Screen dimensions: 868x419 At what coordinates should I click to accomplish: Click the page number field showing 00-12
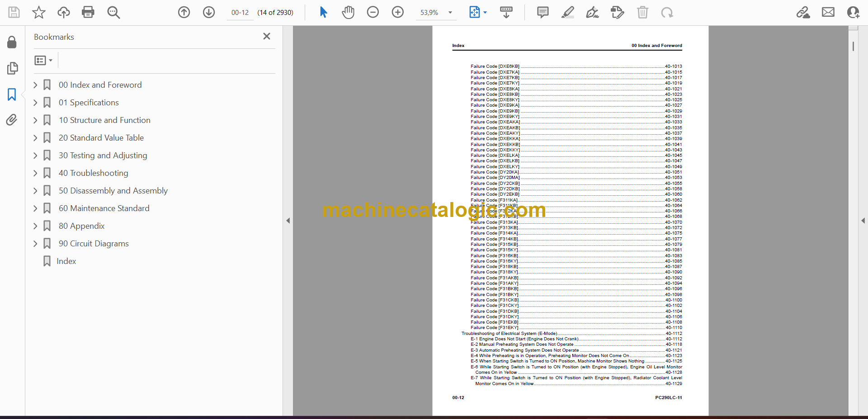point(240,13)
